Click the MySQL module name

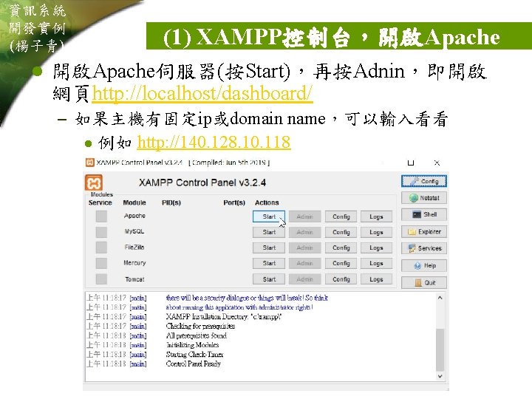[134, 231]
